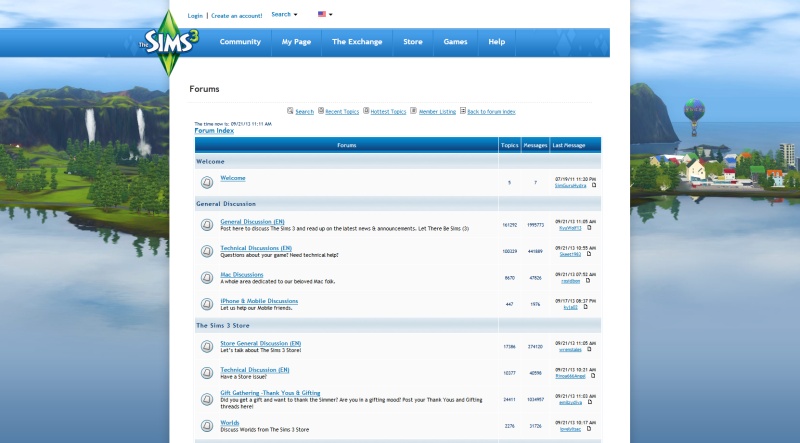Open Technical Discussion (EN) under The Sims 3 Store
Viewport: 800px width, 443px height.
pos(255,370)
